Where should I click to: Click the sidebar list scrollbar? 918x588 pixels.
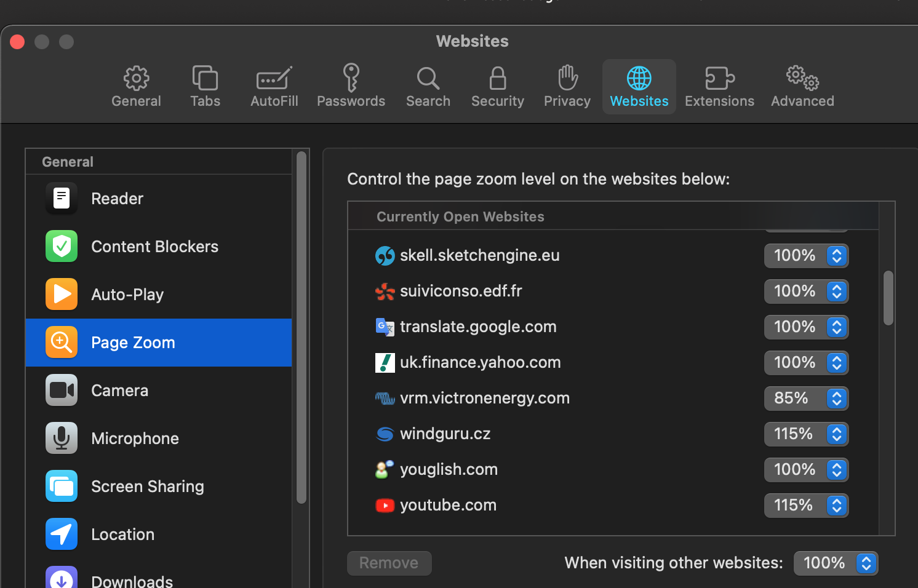[301, 328]
